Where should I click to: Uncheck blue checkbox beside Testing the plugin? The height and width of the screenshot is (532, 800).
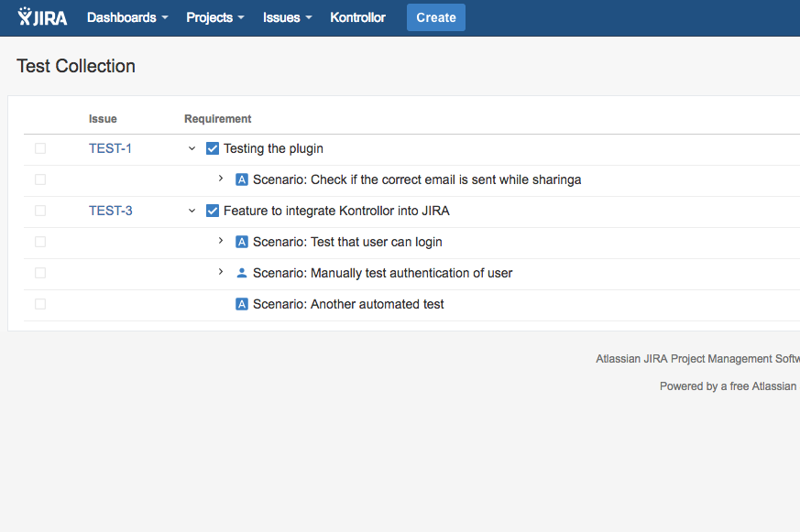pos(213,148)
